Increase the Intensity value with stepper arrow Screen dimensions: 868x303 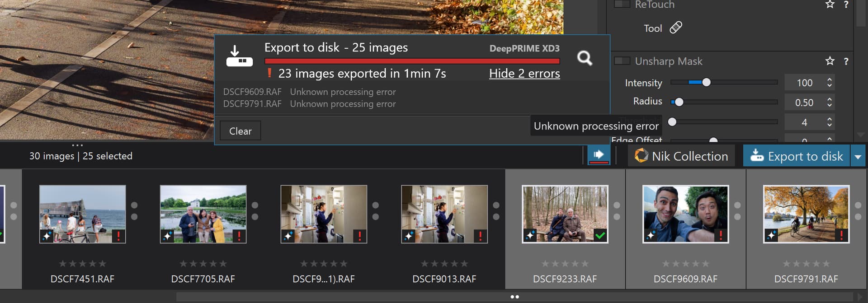tap(829, 79)
